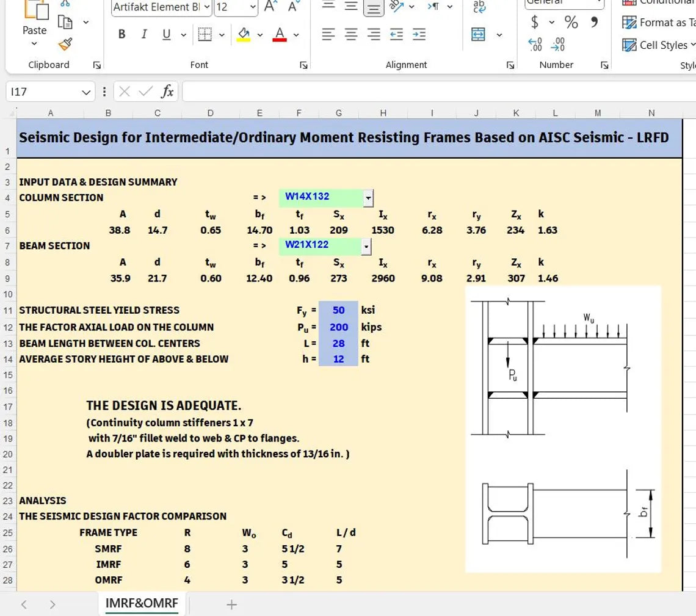Click Insert Function fx button
The height and width of the screenshot is (616, 696).
pyautogui.click(x=167, y=92)
